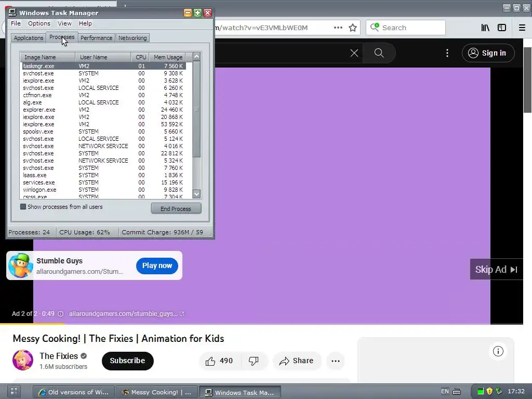Open more actions ellipsis below video
Viewport: 532px width, 399px height.
pos(336,361)
